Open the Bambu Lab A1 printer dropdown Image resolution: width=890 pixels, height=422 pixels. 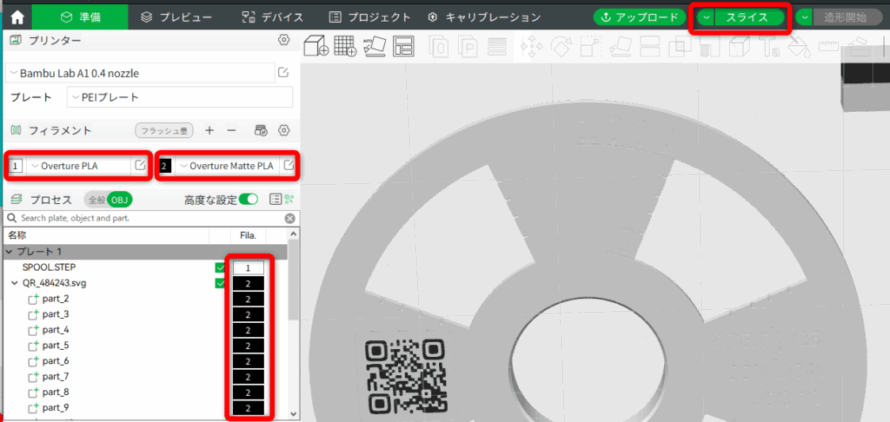(x=141, y=73)
